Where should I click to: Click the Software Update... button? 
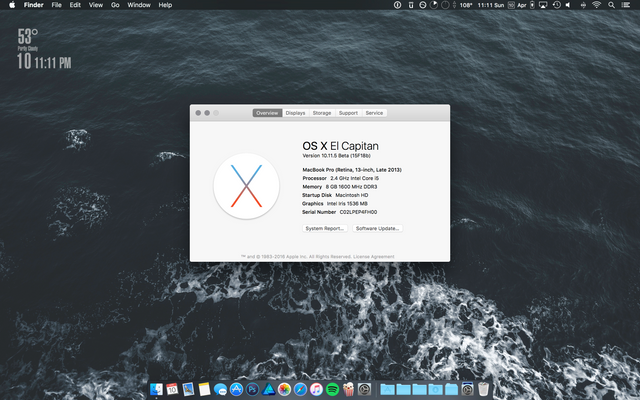(x=378, y=228)
